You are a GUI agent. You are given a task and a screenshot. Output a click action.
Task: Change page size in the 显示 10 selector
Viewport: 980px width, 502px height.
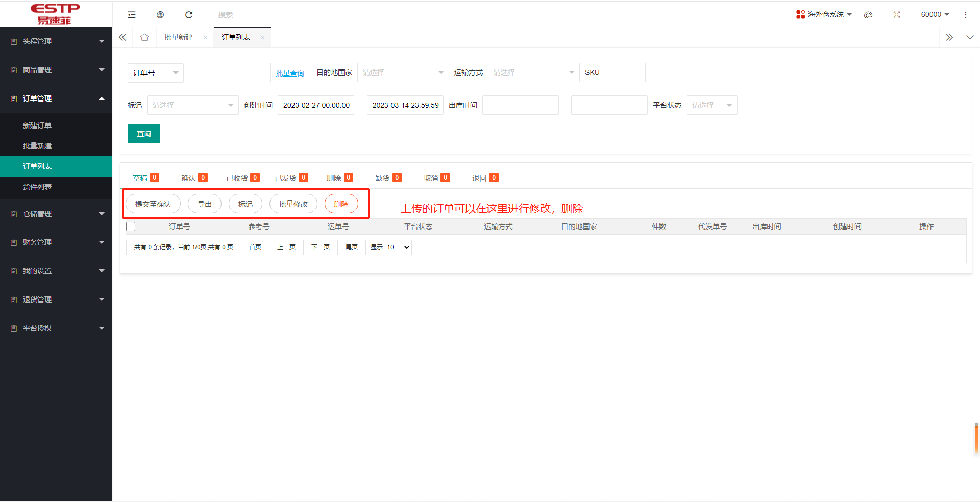click(x=397, y=247)
